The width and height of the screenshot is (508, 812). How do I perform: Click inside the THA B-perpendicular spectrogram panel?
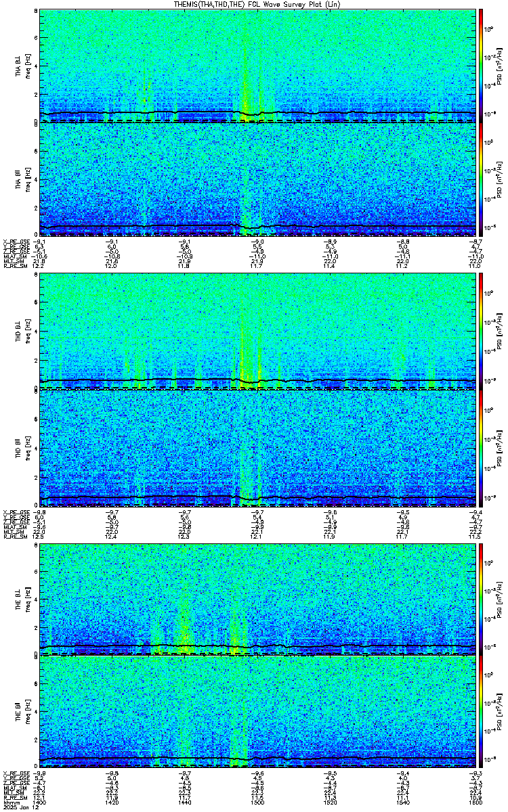tap(258, 66)
